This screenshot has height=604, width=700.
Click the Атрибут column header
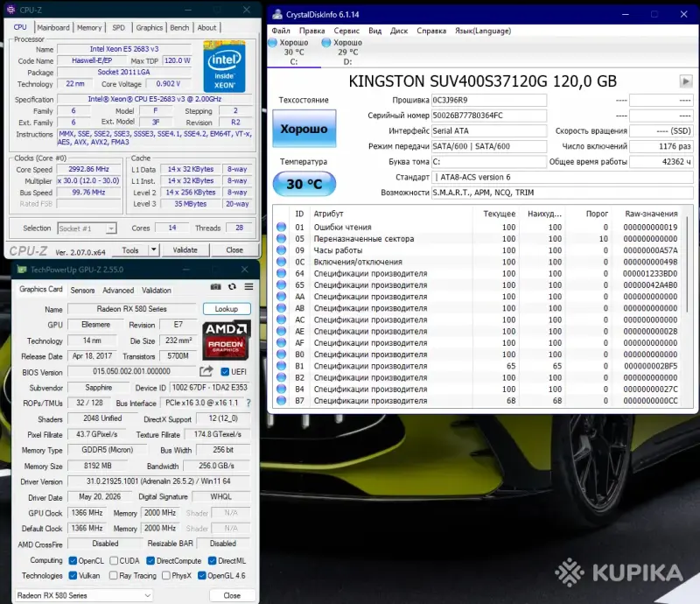(x=329, y=214)
